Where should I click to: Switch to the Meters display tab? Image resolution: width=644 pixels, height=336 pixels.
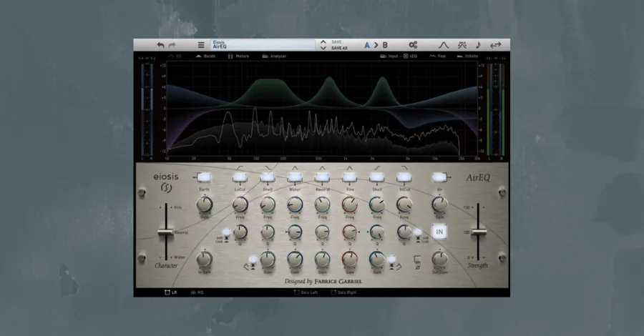pos(238,56)
